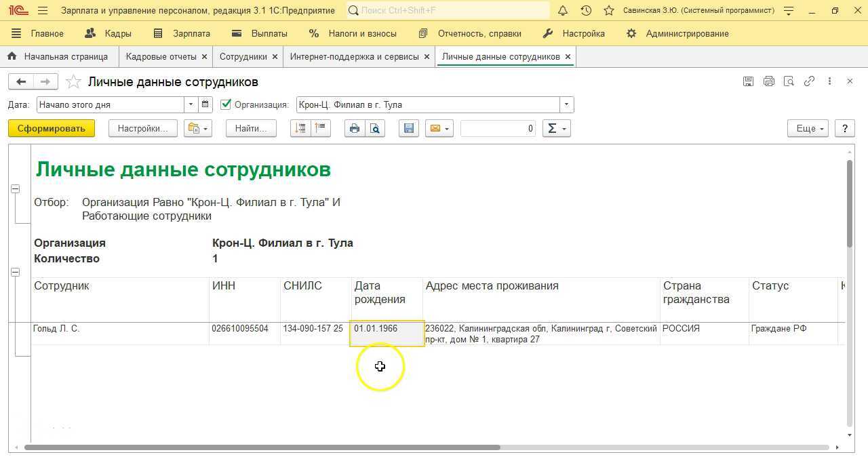This screenshot has height=461, width=868.
Task: Open the sum Σ dropdown
Action: point(556,128)
